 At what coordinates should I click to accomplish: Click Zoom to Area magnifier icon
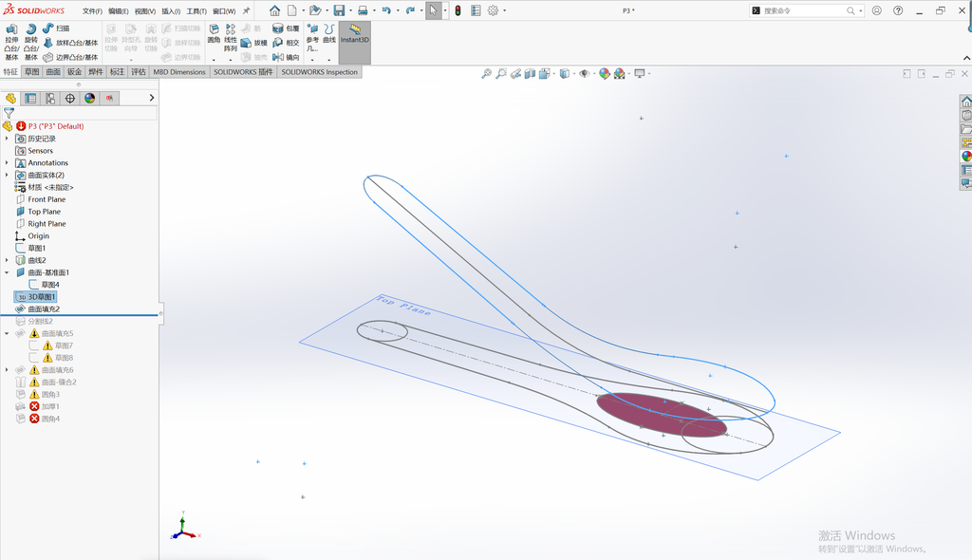point(501,74)
